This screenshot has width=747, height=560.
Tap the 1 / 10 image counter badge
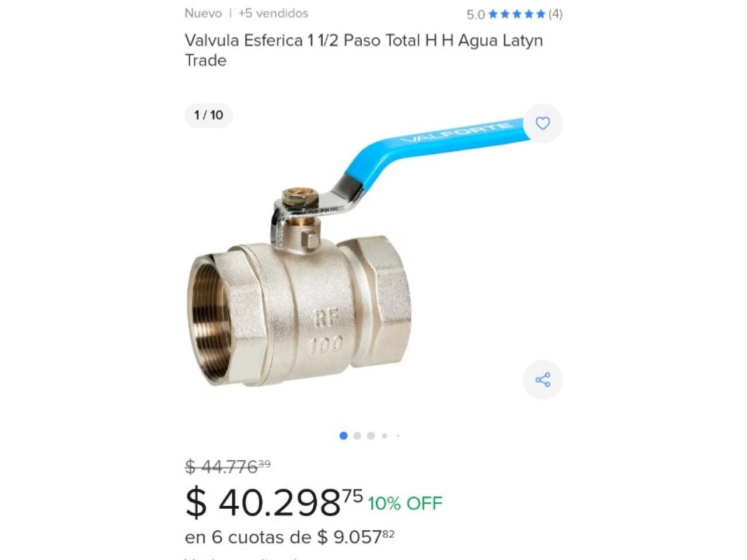(209, 116)
